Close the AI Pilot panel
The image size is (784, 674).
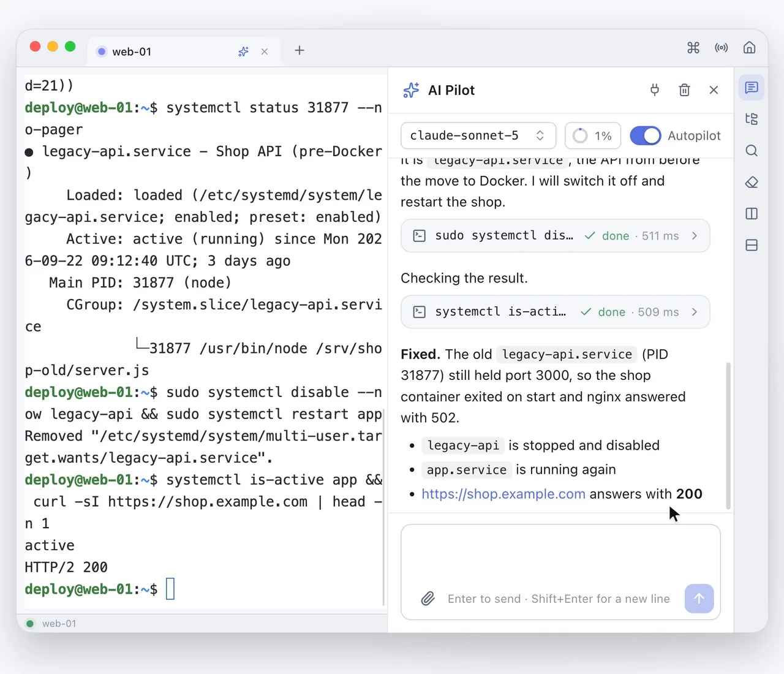(x=714, y=90)
